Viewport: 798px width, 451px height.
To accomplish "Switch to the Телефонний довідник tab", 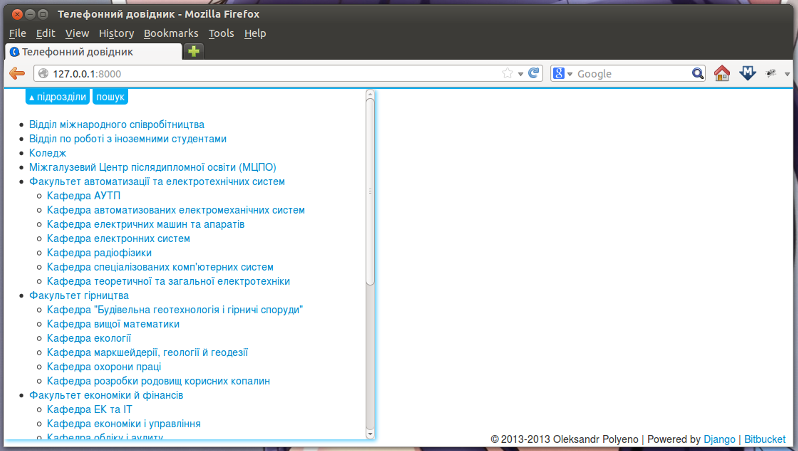I will click(94, 52).
